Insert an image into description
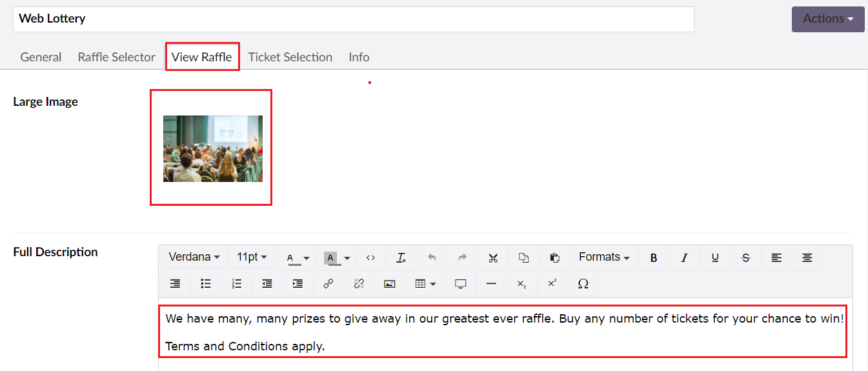Viewport: 868px width, 371px height. point(389,283)
